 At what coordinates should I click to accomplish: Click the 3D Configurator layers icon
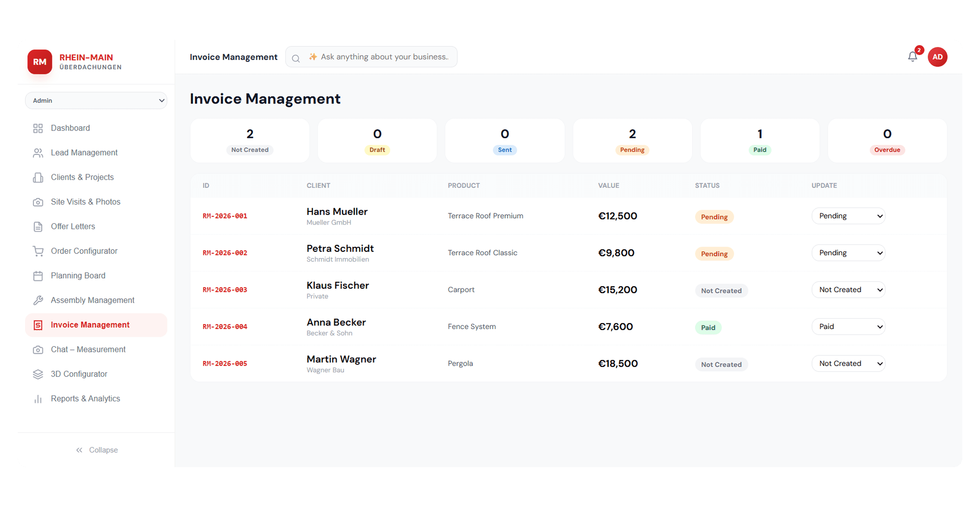38,374
